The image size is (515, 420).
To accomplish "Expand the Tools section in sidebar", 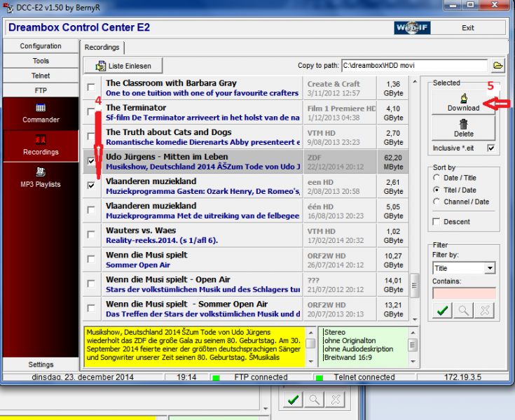I will (x=41, y=61).
